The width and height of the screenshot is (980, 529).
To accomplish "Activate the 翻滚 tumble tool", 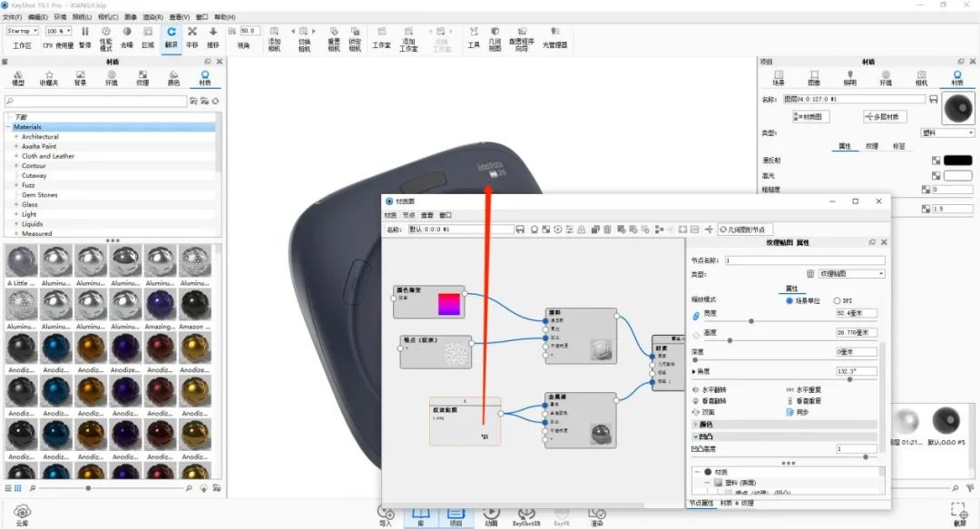I will [x=171, y=32].
